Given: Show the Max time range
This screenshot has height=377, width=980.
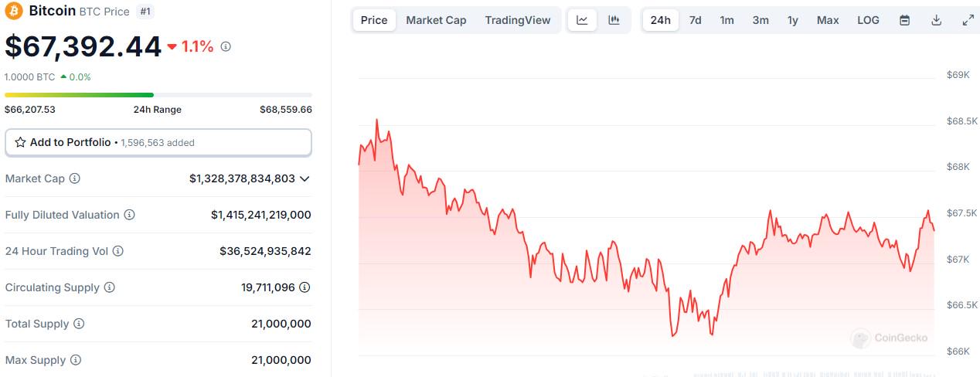Looking at the screenshot, I should pos(828,20).
